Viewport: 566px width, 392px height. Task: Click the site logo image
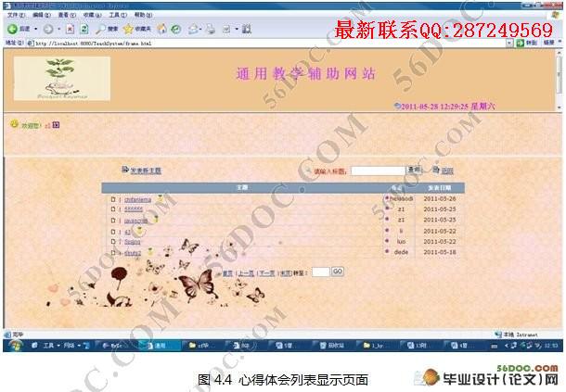pos(62,78)
